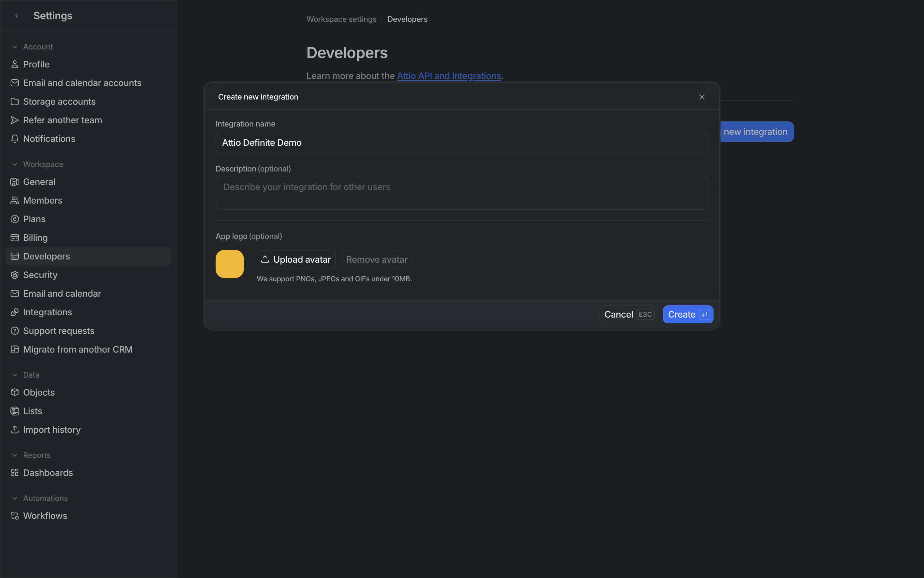The height and width of the screenshot is (578, 924).
Task: Collapse the Reports section chevron
Action: (x=14, y=455)
